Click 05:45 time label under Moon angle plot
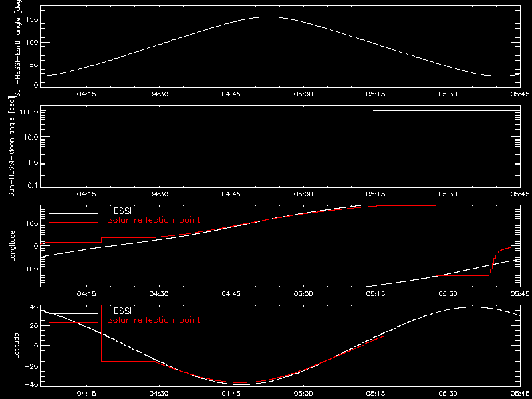The width and height of the screenshot is (532, 399). click(520, 194)
